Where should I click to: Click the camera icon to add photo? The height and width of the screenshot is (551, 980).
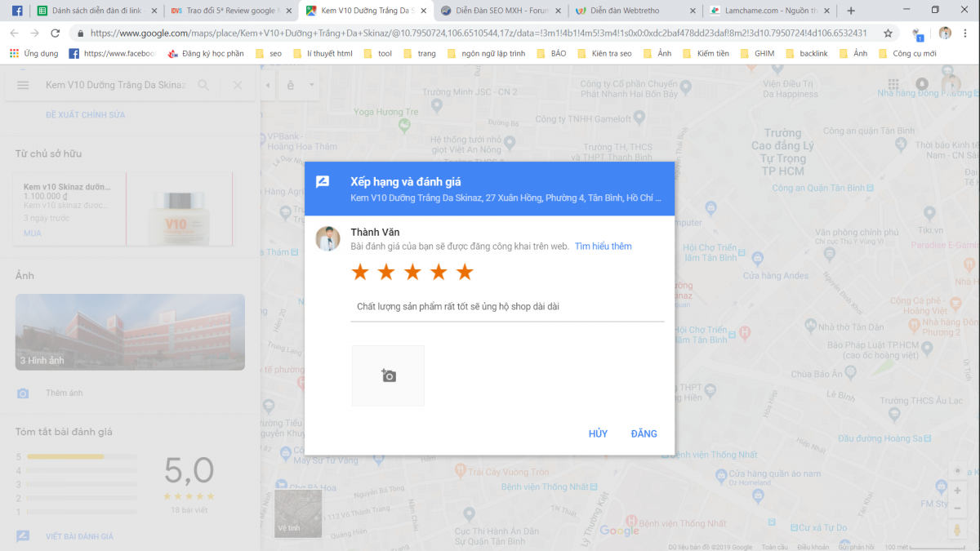(389, 375)
